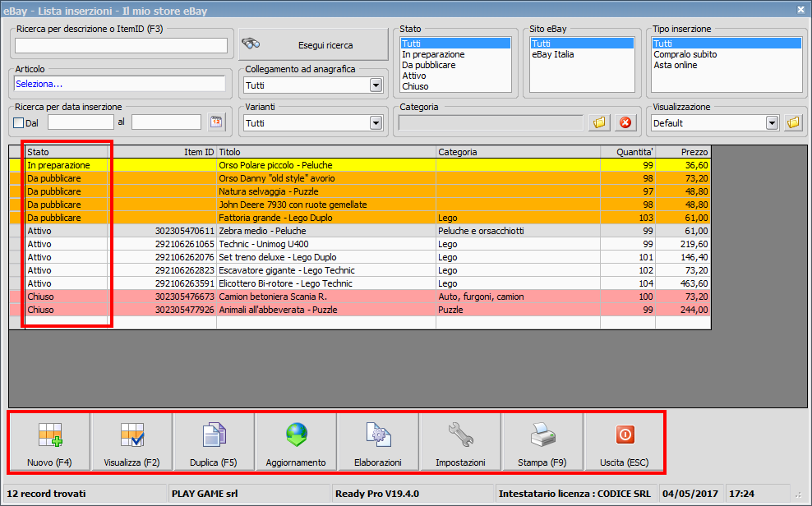Click the 'al' end date field

[x=166, y=122]
